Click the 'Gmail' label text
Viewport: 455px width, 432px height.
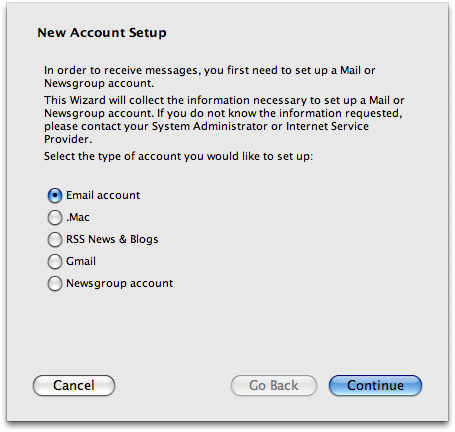point(81,261)
